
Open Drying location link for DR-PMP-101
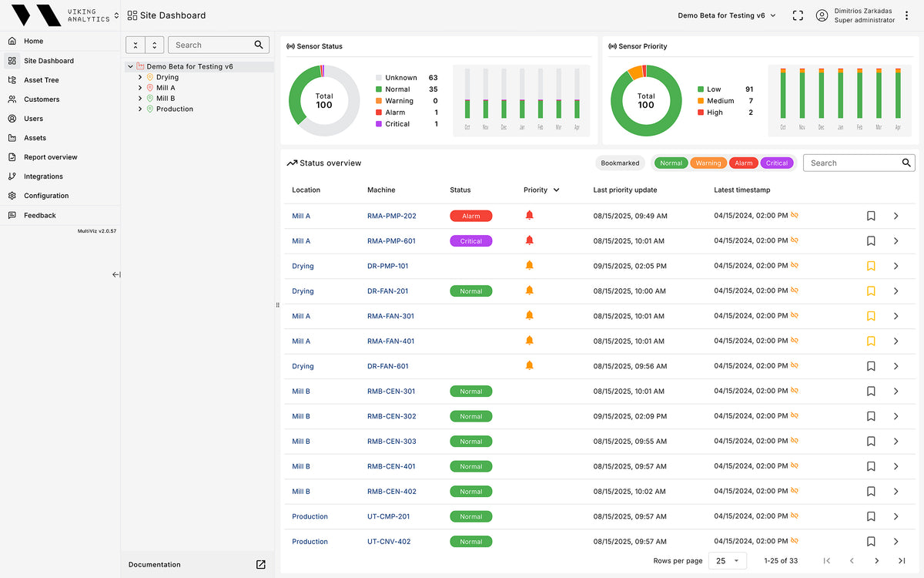303,266
